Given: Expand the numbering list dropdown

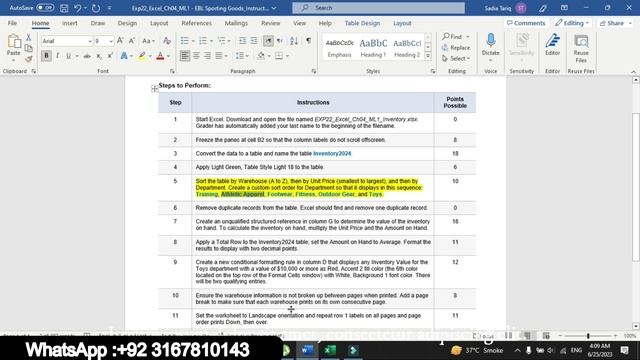Looking at the screenshot, I should [211, 41].
